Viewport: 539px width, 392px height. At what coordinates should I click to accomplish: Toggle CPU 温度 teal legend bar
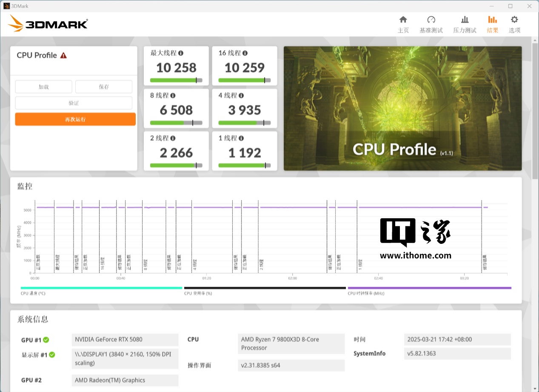(x=101, y=288)
